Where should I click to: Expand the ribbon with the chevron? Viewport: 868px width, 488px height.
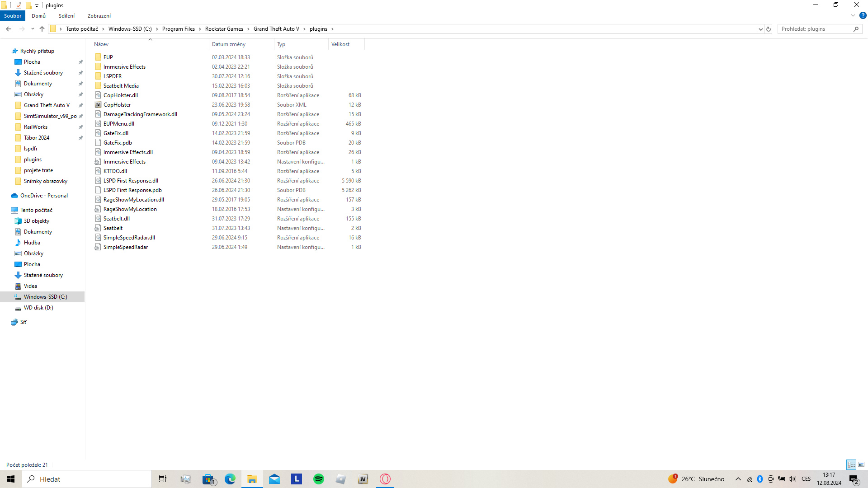[853, 15]
